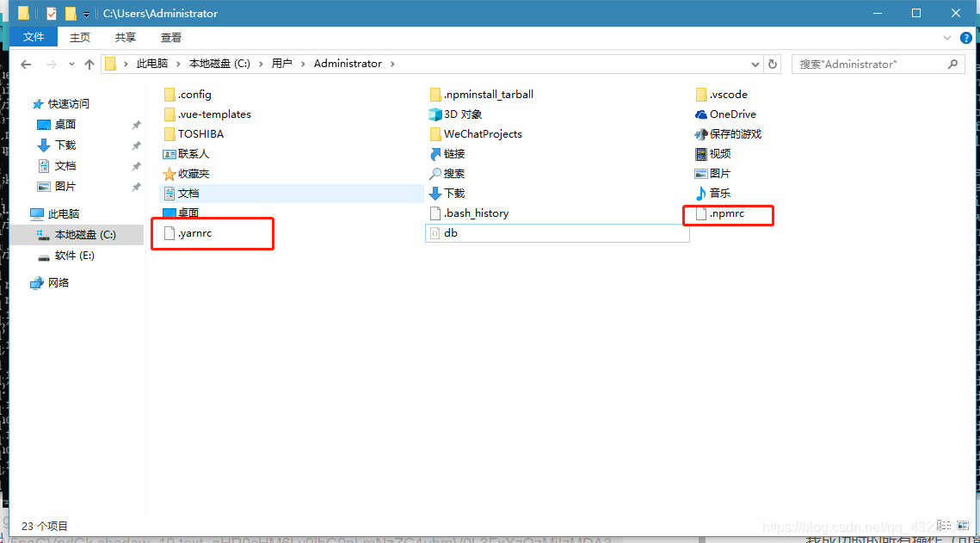Go up one folder level arrow
Screen dimensions: 980x543
coord(89,65)
